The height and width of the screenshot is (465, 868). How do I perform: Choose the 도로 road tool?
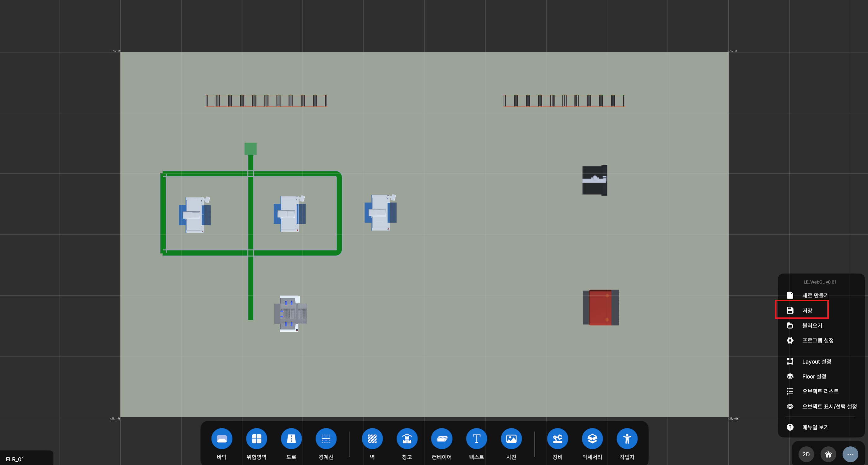point(291,438)
